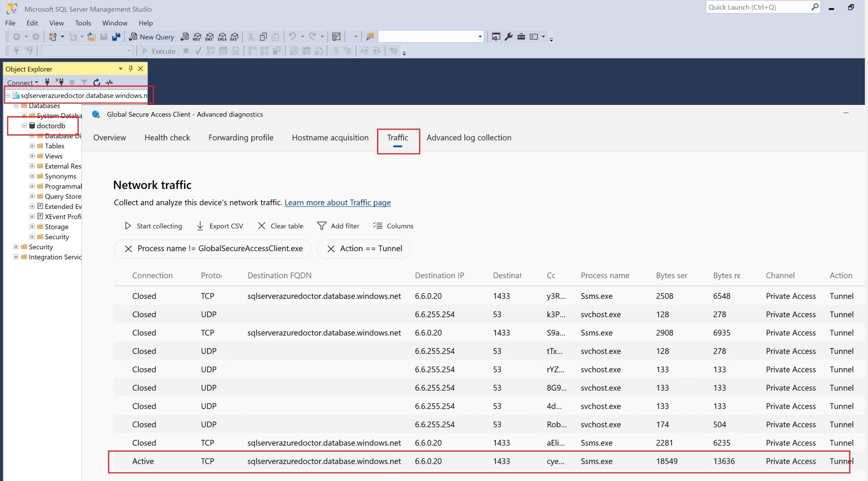Click the toolbox icon in toolbar
868x481 pixels.
pyautogui.click(x=521, y=37)
